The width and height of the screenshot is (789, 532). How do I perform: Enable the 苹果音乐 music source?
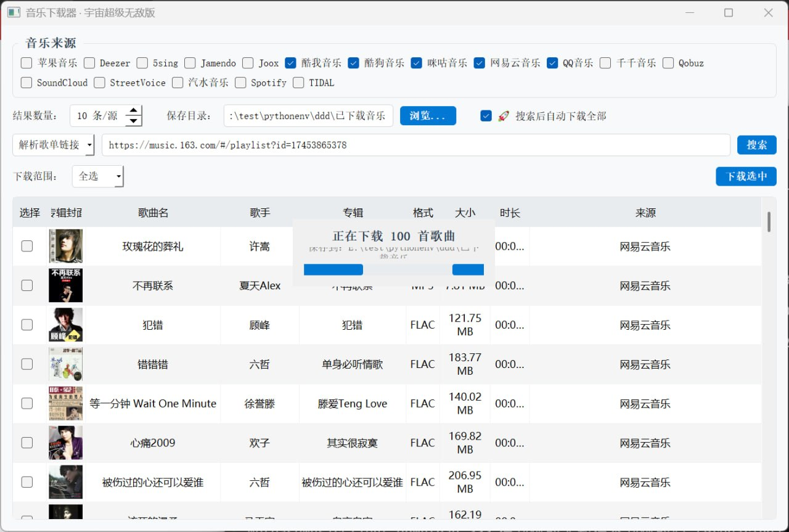tap(26, 63)
